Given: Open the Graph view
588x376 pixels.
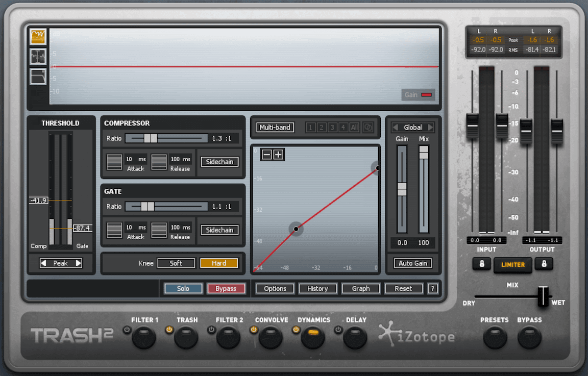Looking at the screenshot, I should (361, 288).
